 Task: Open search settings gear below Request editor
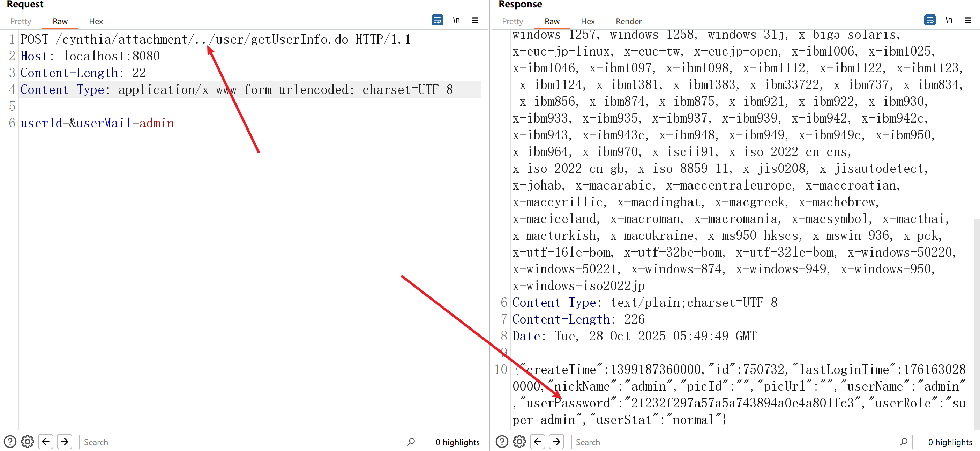point(28,442)
